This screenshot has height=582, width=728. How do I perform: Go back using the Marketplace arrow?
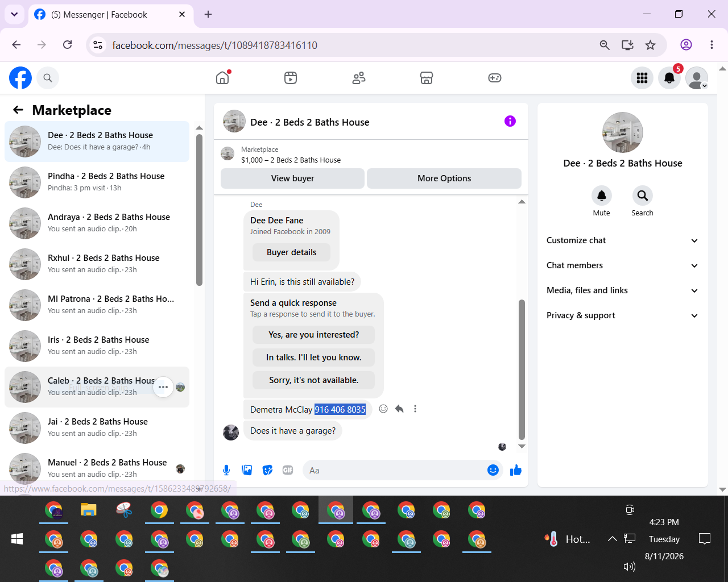(x=18, y=110)
